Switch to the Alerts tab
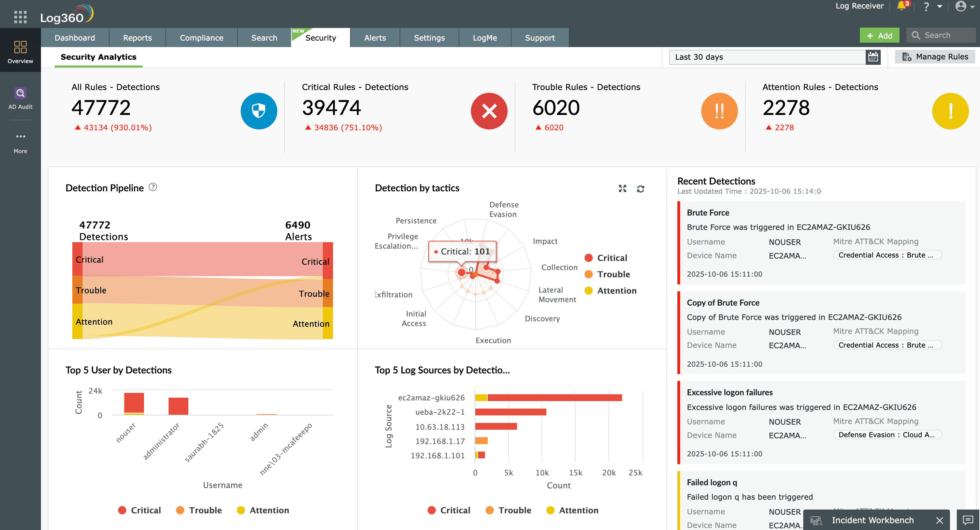This screenshot has height=530, width=980. click(x=375, y=37)
